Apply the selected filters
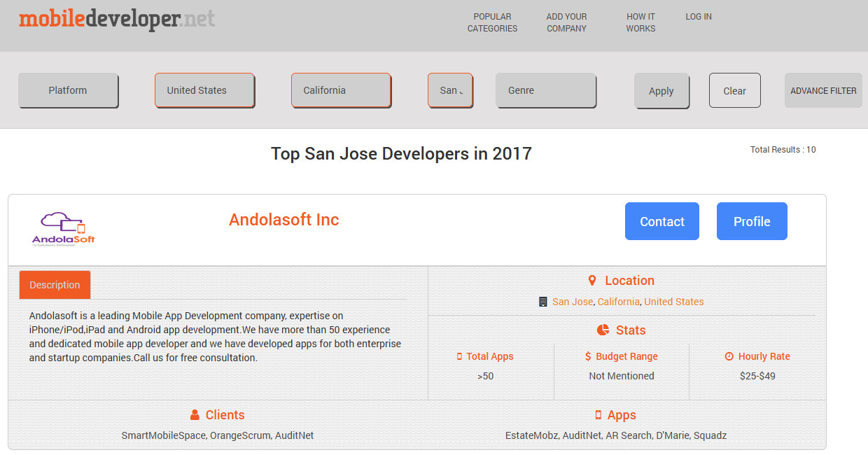 coord(661,91)
